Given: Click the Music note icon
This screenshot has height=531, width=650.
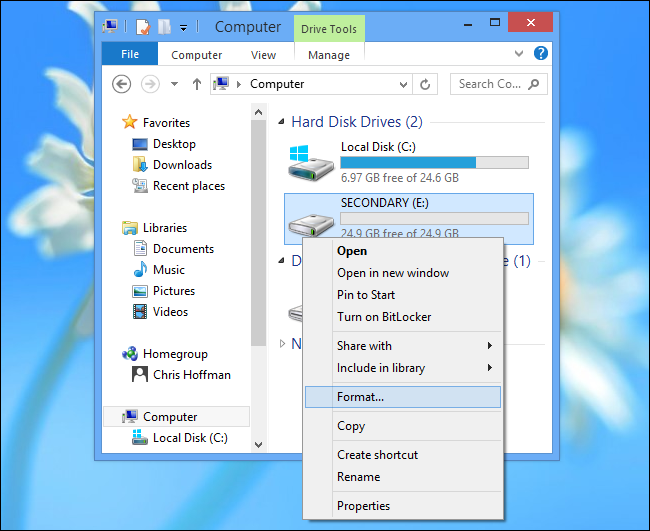Looking at the screenshot, I should tap(140, 269).
